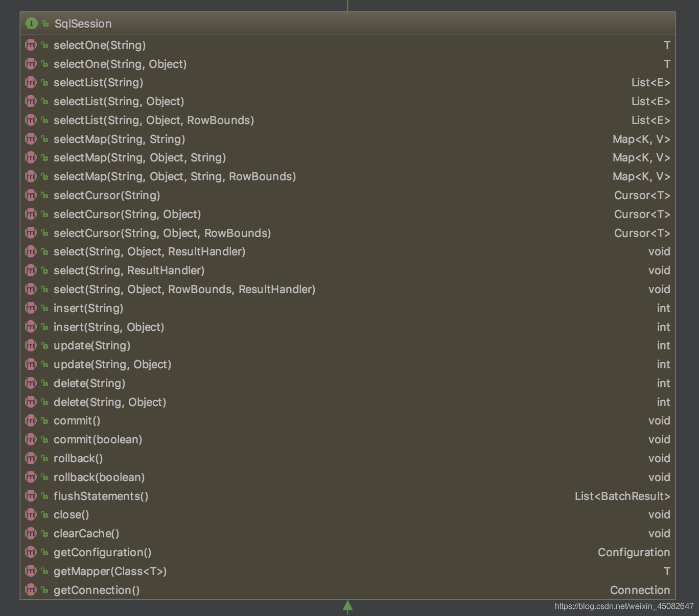
Task: Click method icon for selectList(String, Object)
Action: (31, 101)
